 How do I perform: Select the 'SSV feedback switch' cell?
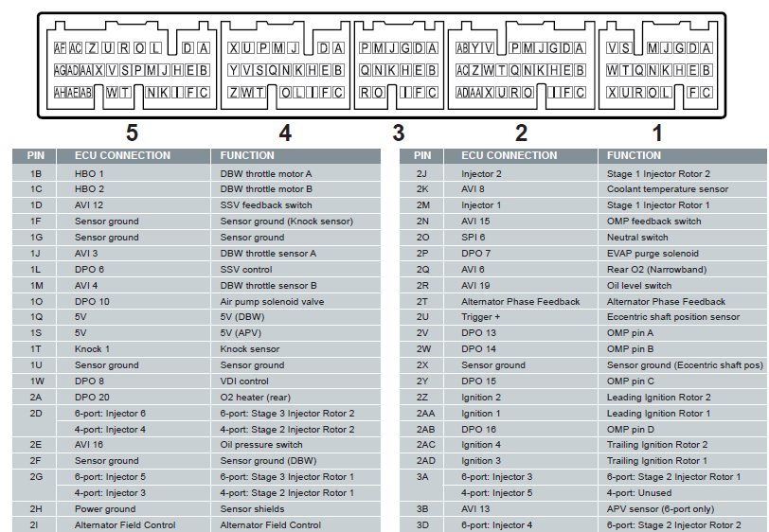[295, 205]
